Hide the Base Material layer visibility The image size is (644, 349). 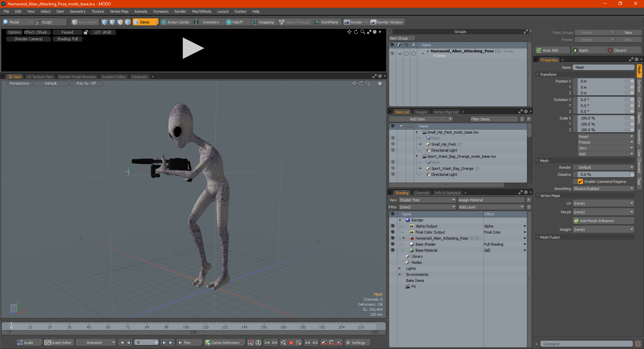392,250
